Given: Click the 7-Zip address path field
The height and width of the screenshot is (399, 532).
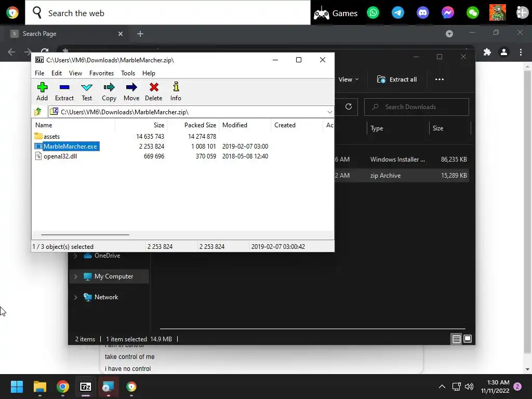Looking at the screenshot, I should 191,112.
